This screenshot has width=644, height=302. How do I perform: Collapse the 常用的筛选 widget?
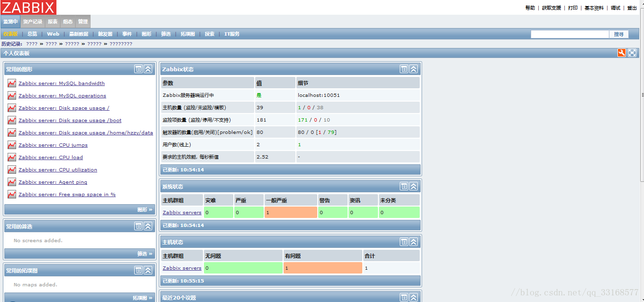(148, 226)
